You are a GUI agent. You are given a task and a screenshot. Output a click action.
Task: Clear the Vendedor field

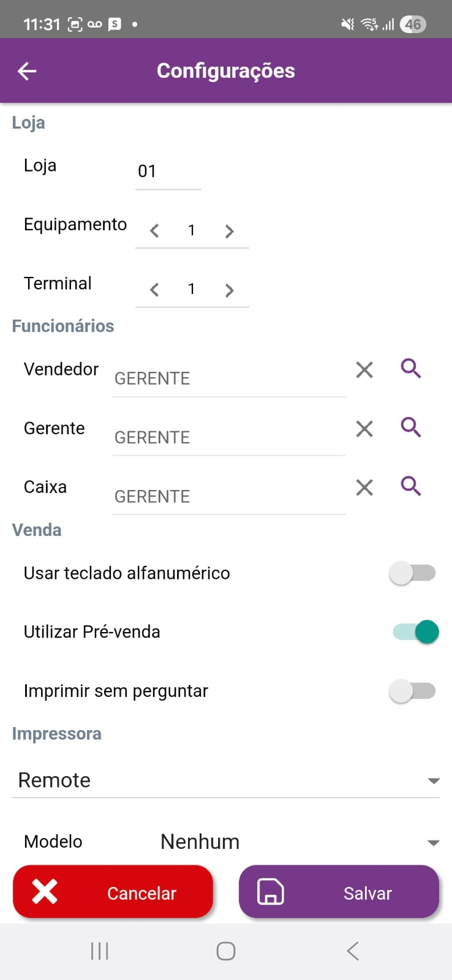click(x=364, y=369)
